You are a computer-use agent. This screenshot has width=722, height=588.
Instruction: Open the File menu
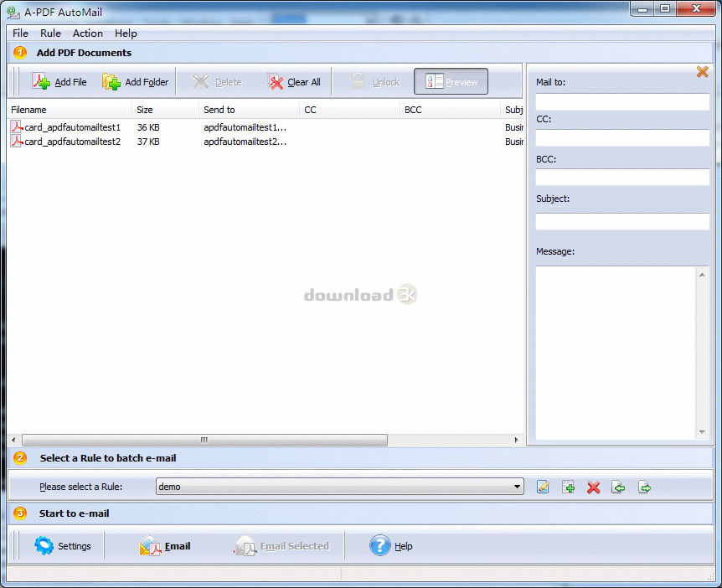pos(20,34)
